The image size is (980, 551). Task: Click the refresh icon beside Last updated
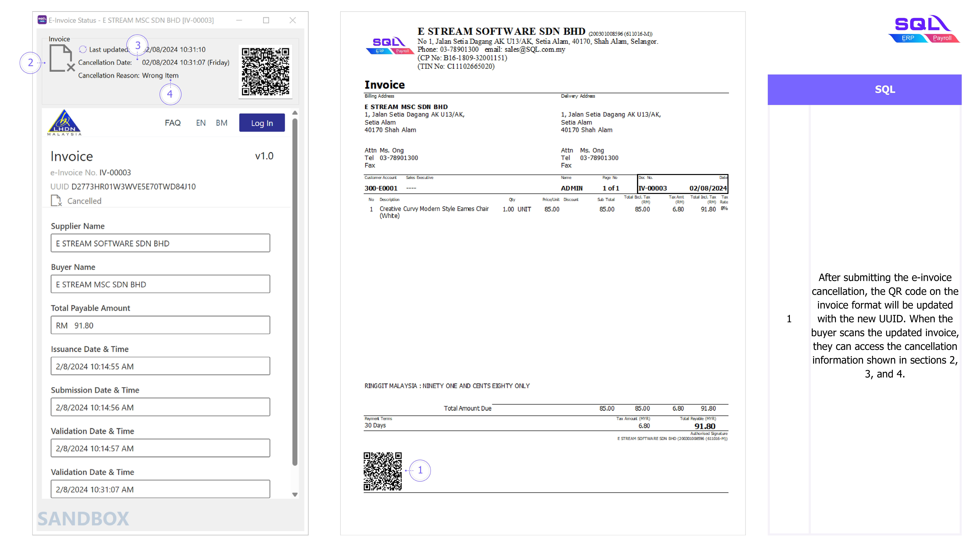point(82,49)
